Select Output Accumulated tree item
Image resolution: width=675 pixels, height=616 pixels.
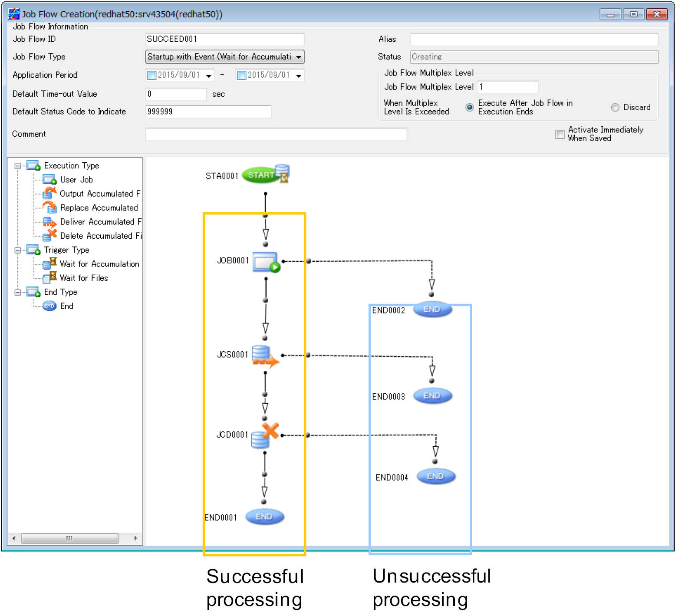(x=99, y=194)
